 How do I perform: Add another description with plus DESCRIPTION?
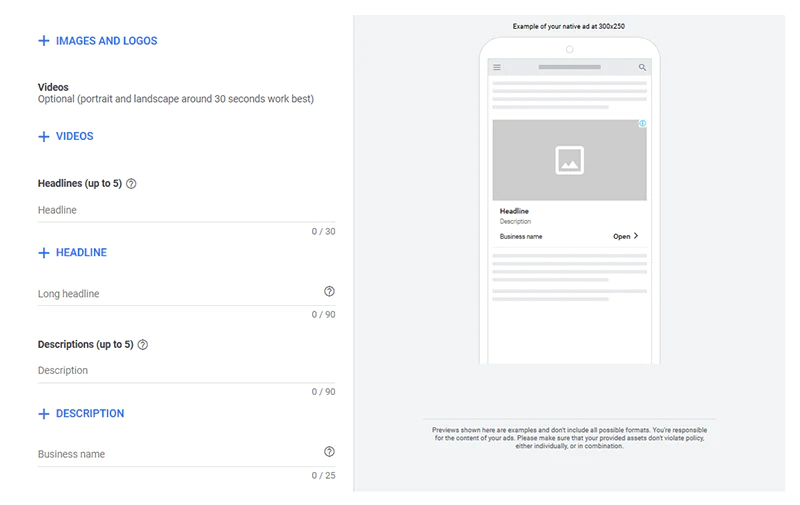click(81, 413)
